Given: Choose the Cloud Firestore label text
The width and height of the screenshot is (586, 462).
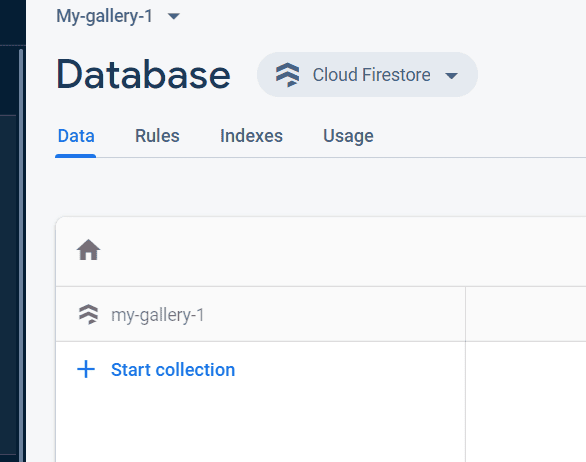Looking at the screenshot, I should pyautogui.click(x=371, y=75).
